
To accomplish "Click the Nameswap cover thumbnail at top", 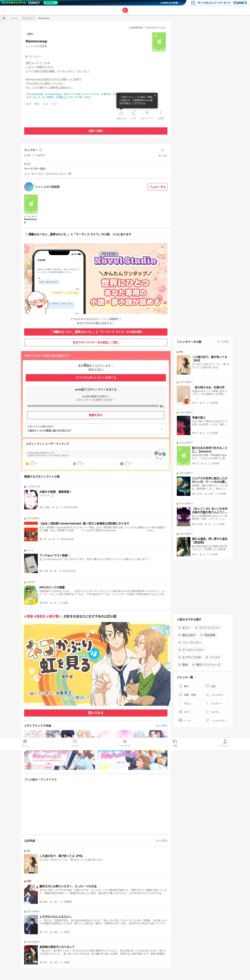I will point(159,42).
